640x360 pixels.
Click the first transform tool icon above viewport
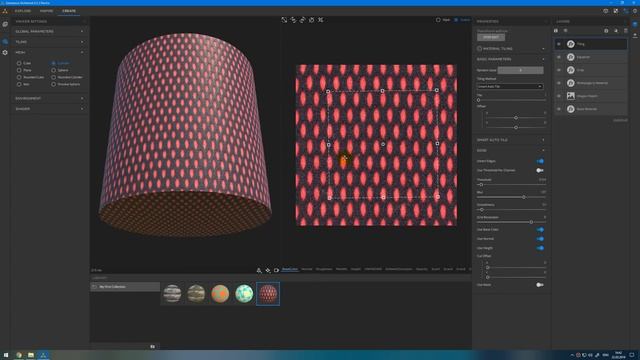pyautogui.click(x=284, y=20)
